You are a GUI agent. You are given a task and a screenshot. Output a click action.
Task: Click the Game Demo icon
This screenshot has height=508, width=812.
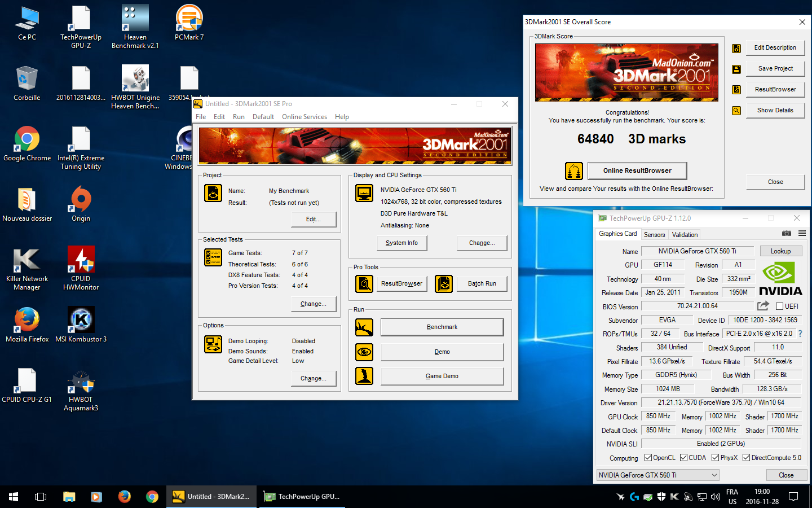[364, 376]
